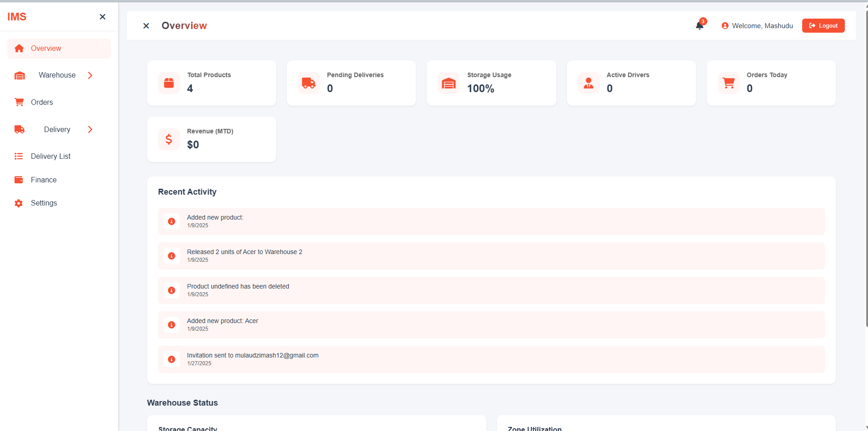Click the Revenue (MTD) value $0

193,145
